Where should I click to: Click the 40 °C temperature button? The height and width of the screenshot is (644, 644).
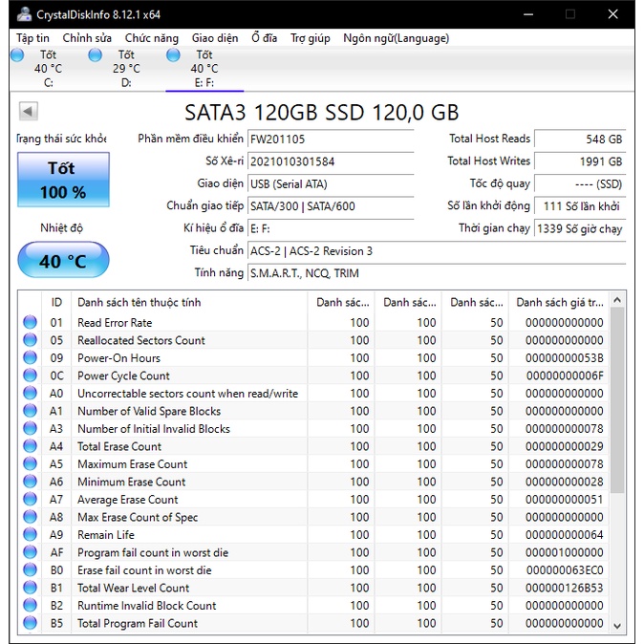(63, 260)
